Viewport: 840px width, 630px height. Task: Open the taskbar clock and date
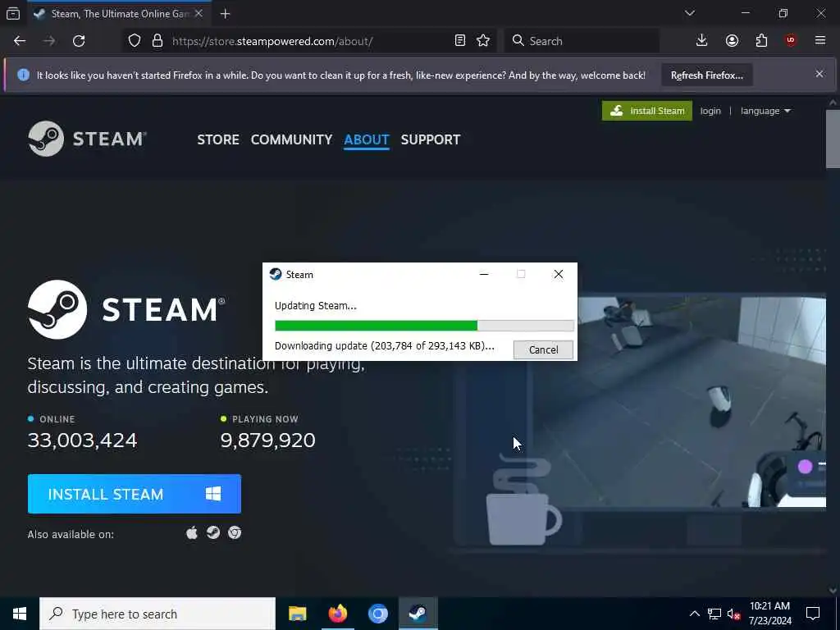[769, 614]
